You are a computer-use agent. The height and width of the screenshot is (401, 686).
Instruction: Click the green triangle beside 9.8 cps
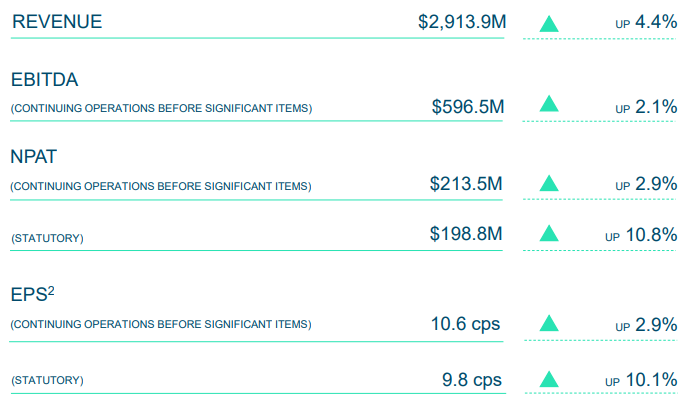[548, 380]
